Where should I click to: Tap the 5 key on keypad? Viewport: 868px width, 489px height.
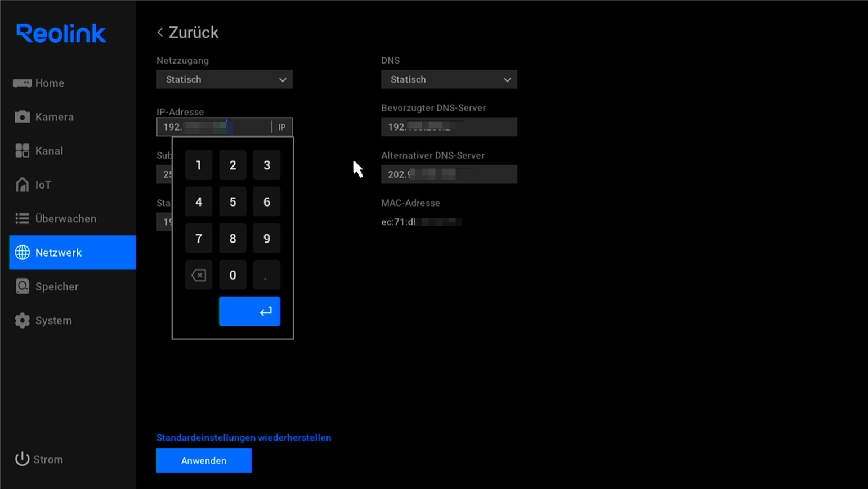tap(232, 201)
